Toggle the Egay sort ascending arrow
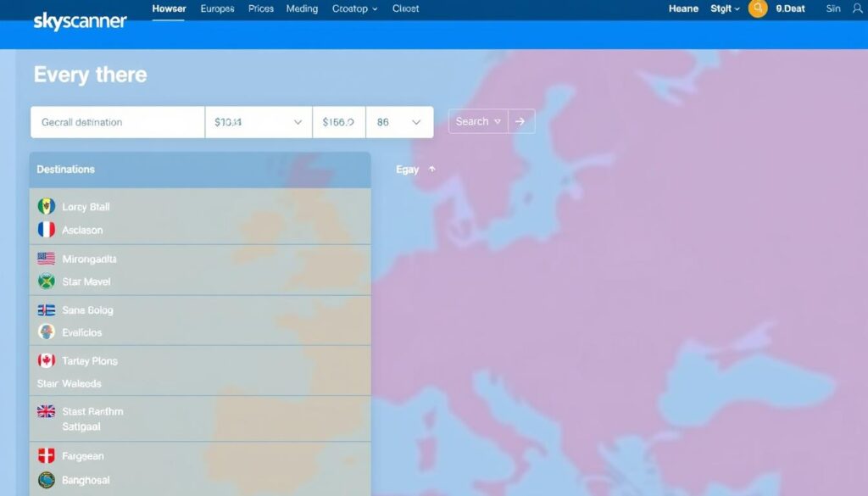 click(431, 169)
